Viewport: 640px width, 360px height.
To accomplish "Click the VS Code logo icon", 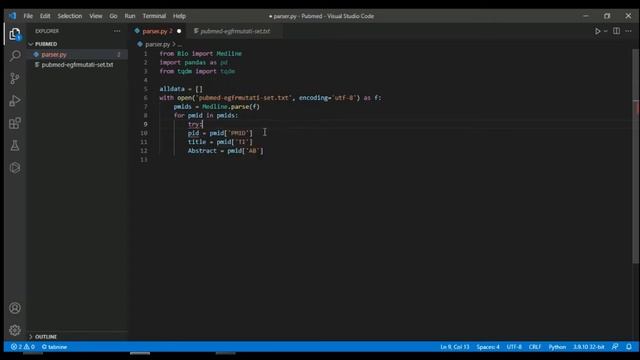I will [12, 16].
